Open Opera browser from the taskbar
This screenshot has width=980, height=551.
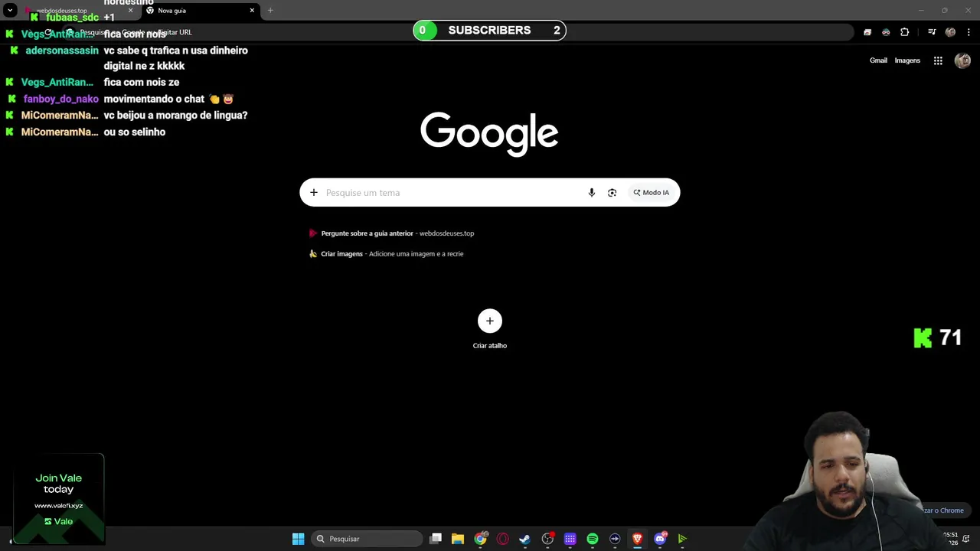click(502, 539)
